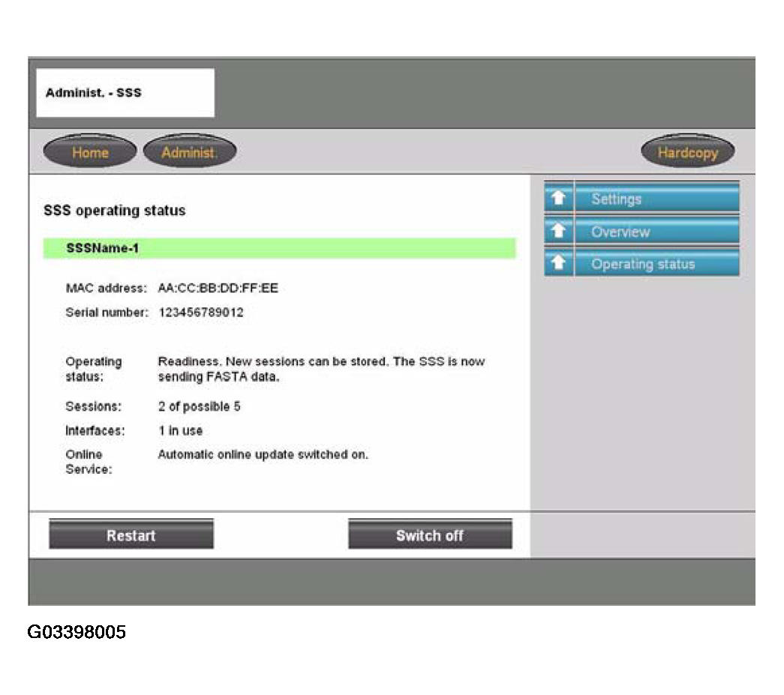784x695 pixels.
Task: Click the Interfaces value 1 in use
Action: tap(180, 431)
